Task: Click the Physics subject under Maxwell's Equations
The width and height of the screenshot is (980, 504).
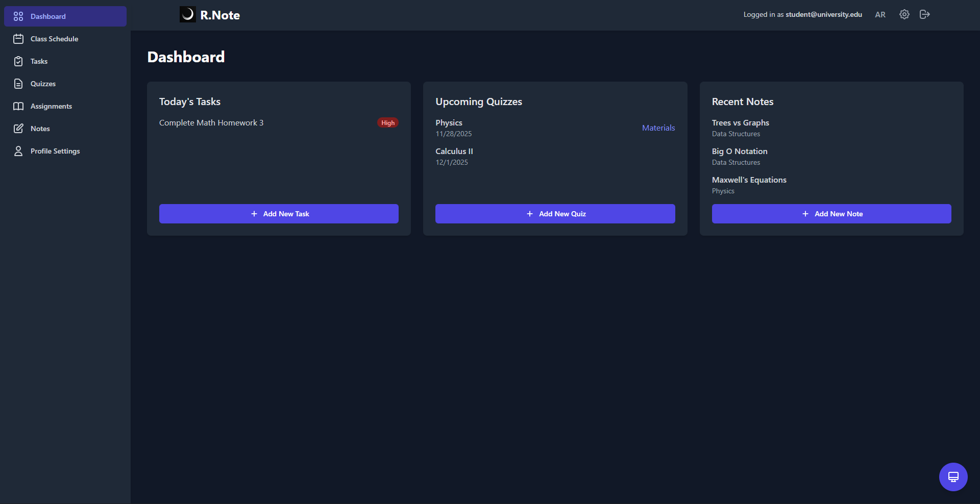Action: coord(723,191)
